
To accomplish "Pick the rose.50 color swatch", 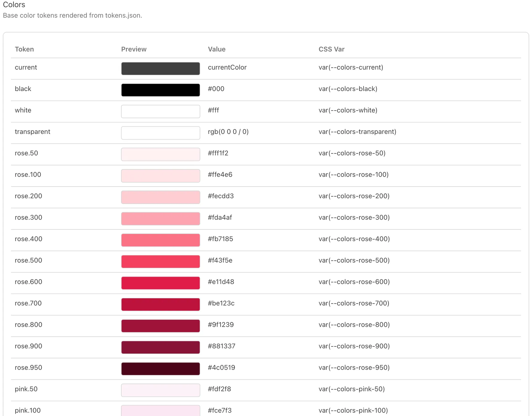I will (160, 154).
